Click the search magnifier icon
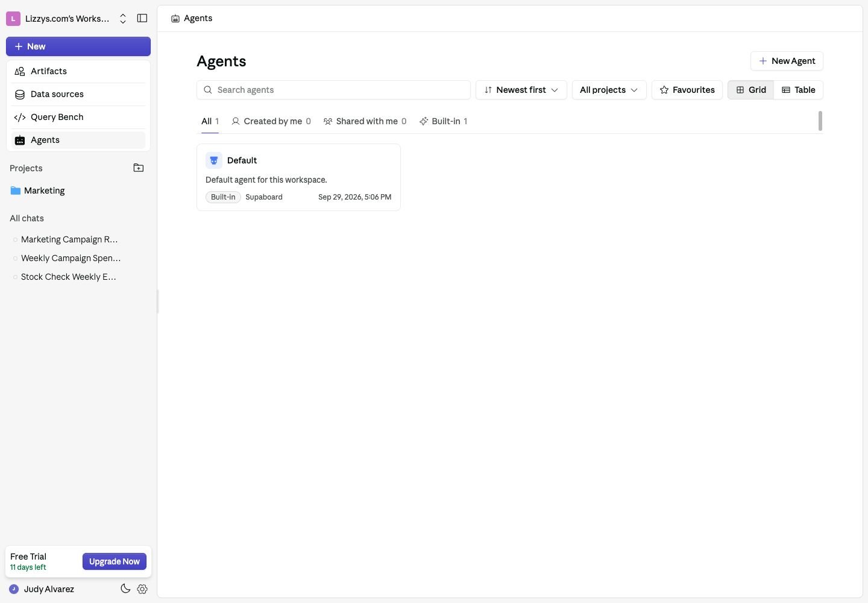 [x=207, y=90]
